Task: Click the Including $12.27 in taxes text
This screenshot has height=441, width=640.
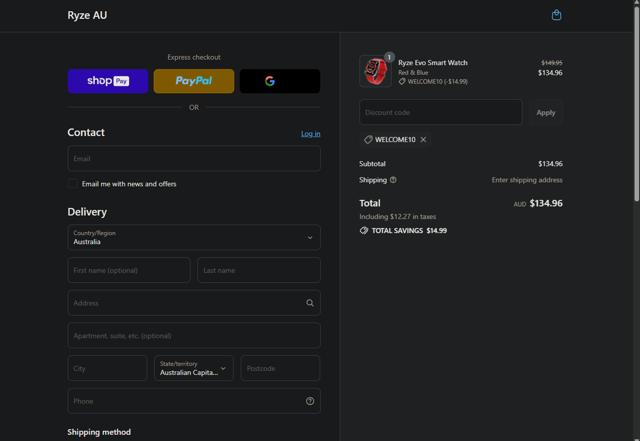Action: click(398, 216)
